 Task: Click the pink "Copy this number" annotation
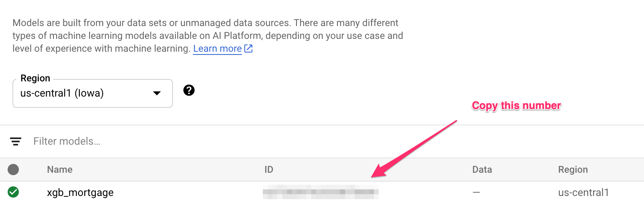click(x=516, y=105)
